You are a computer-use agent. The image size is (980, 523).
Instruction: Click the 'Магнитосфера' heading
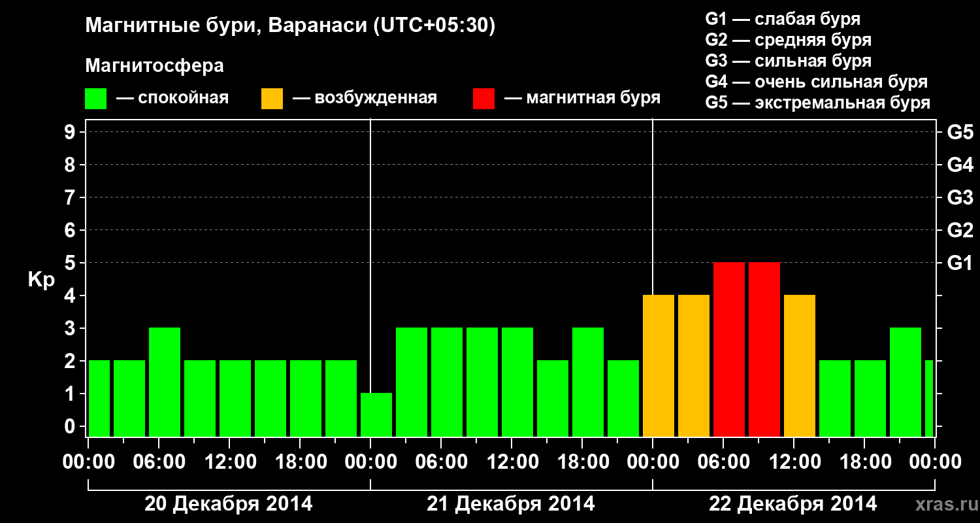[155, 66]
